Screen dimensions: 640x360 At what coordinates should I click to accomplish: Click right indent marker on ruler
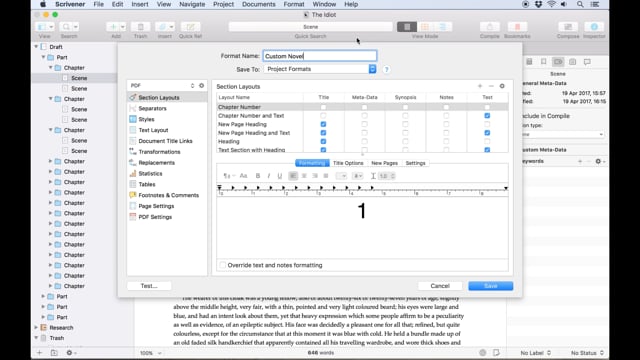click(506, 188)
